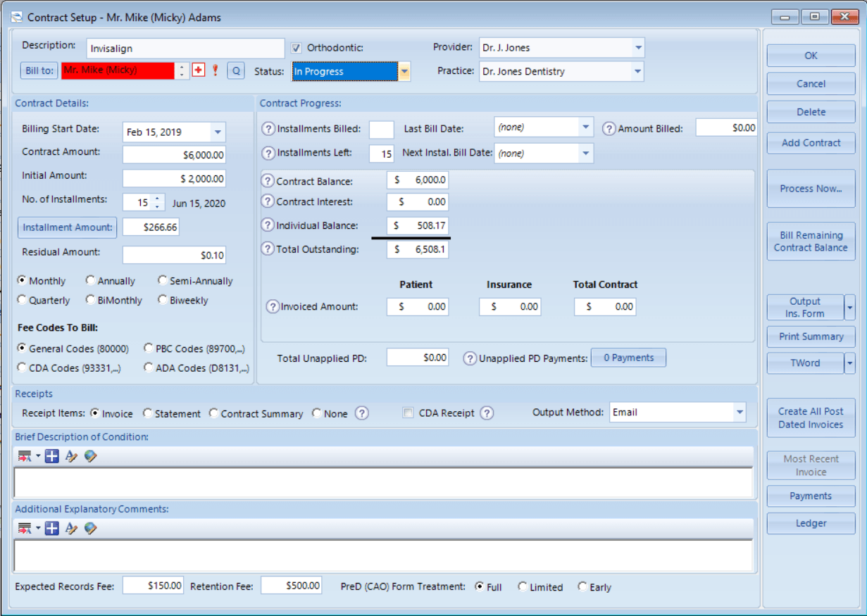Click help icon beside Installments Left
Viewport: 867px width, 616px height.
click(x=268, y=153)
